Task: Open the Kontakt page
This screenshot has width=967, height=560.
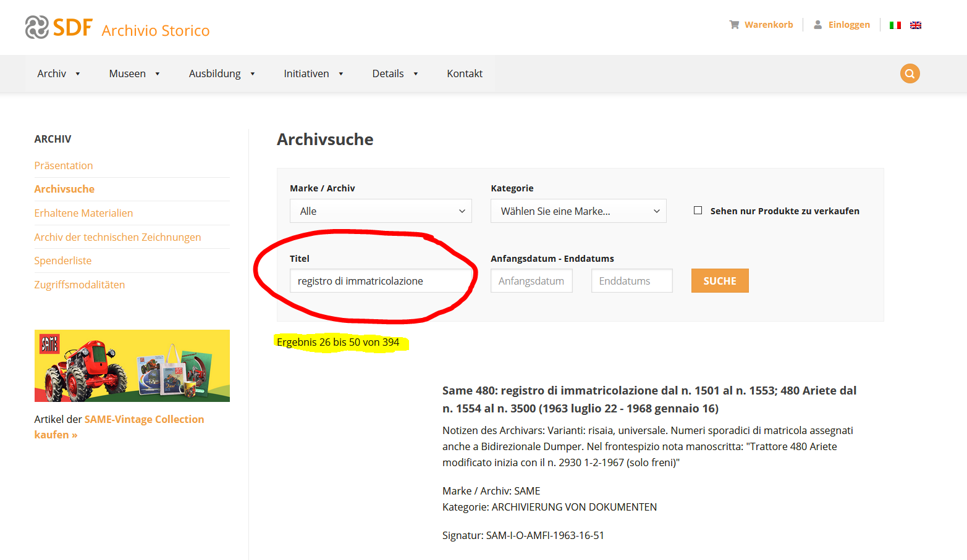Action: (465, 73)
